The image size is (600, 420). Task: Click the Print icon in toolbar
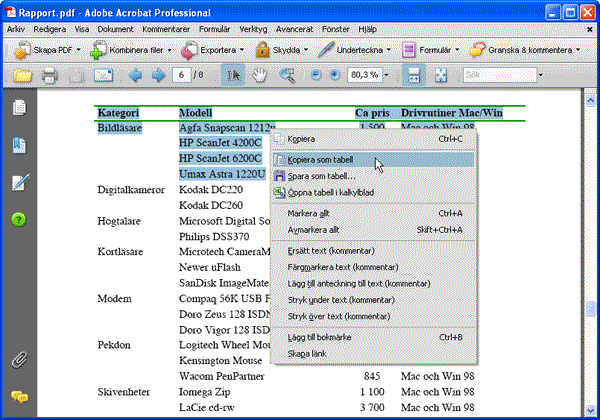point(49,76)
